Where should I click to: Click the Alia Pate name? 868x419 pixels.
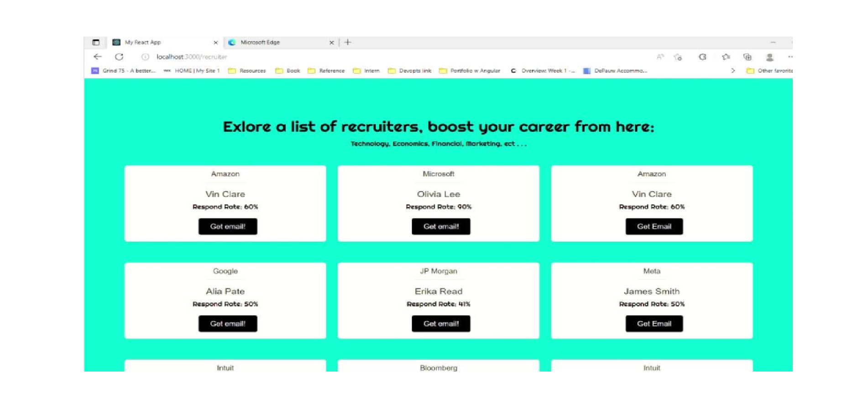pos(225,291)
